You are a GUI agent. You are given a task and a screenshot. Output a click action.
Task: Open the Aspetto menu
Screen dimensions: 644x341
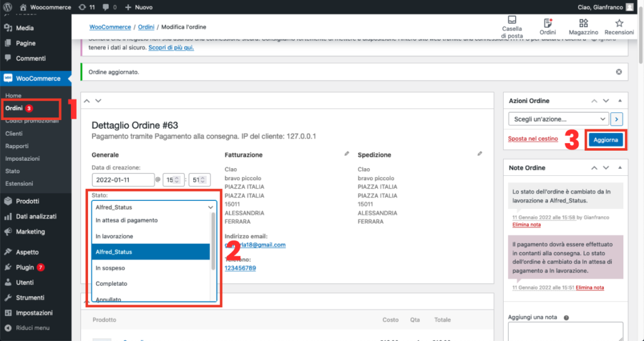(x=27, y=252)
